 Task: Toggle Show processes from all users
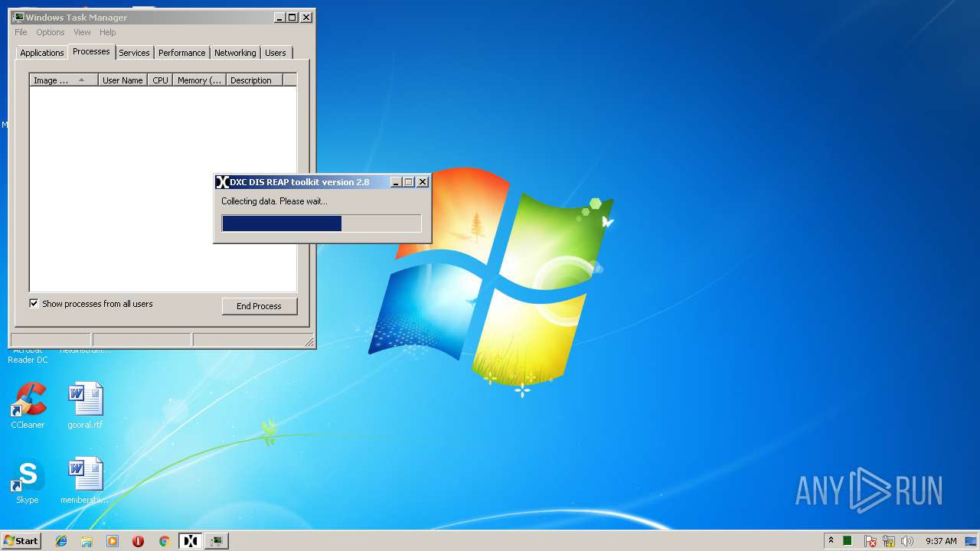click(x=34, y=303)
